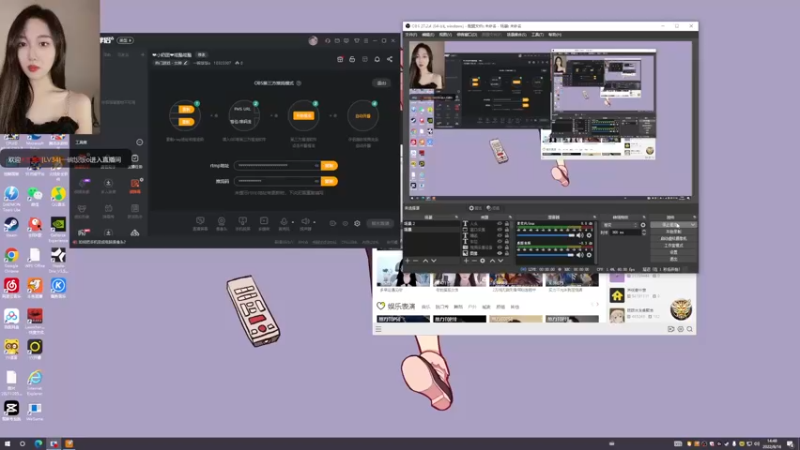
Task: Open the Internet Explorer desktop shortcut
Action: pos(35,382)
